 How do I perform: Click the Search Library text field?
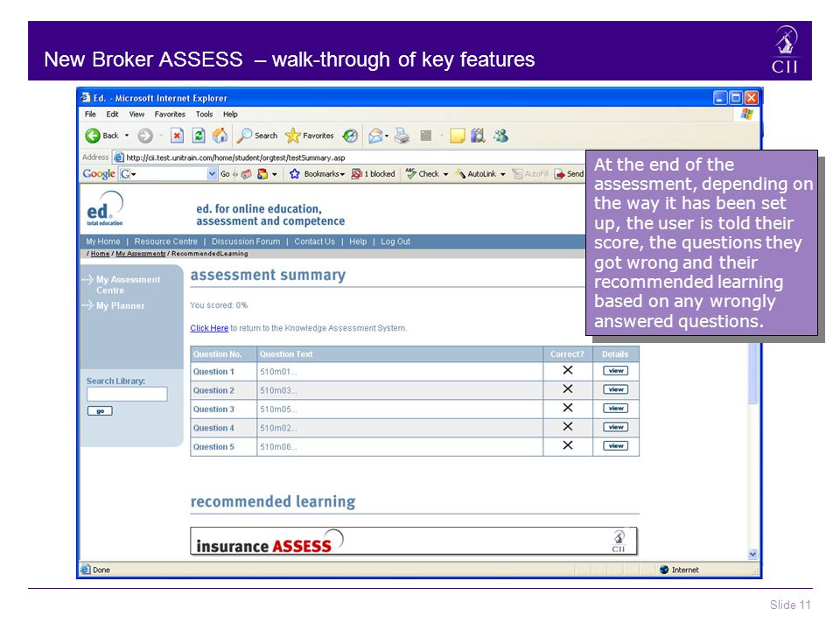pos(127,395)
